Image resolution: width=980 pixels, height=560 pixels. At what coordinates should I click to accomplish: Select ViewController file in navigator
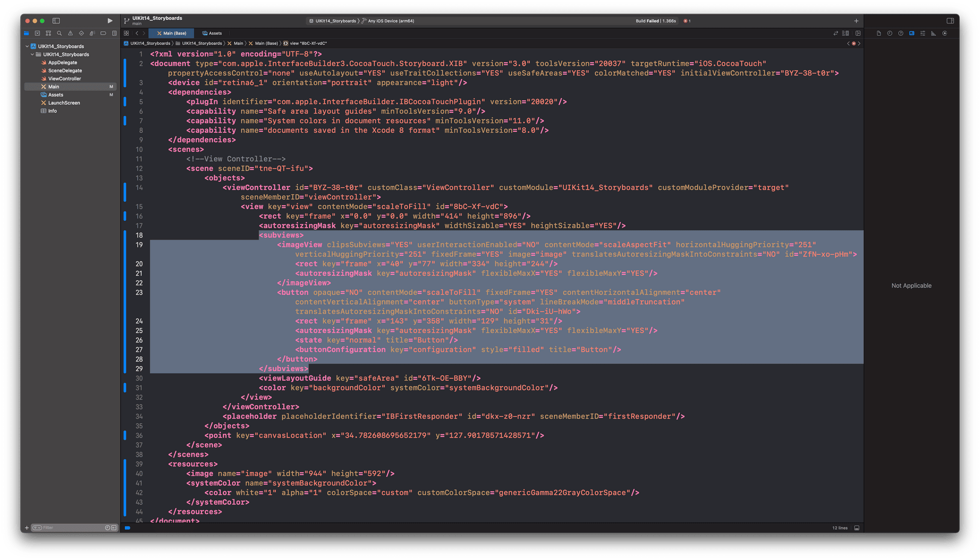click(64, 78)
